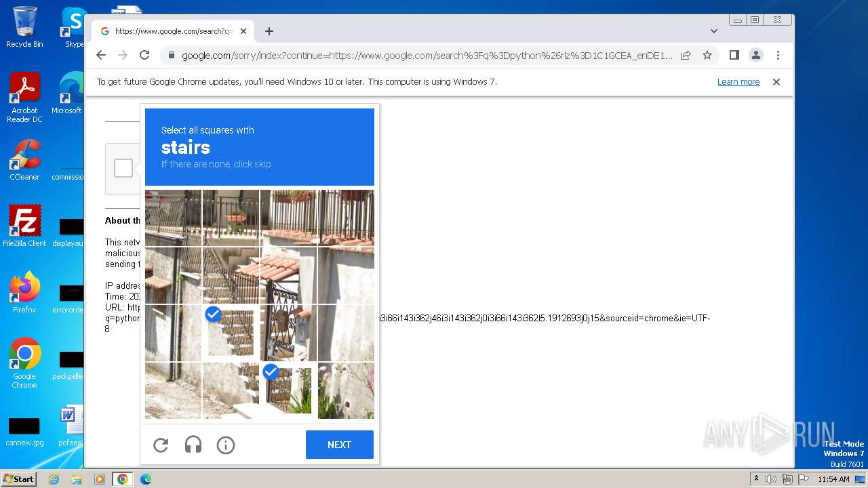Dismiss the Chrome updates info bar
Screen dimensions: 868x488
(776, 82)
